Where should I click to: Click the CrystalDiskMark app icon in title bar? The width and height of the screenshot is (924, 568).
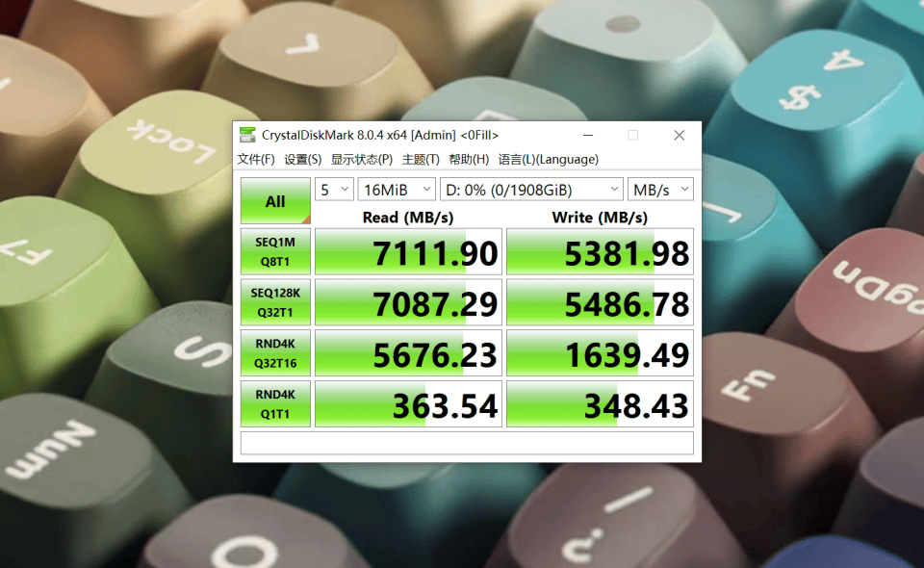248,136
